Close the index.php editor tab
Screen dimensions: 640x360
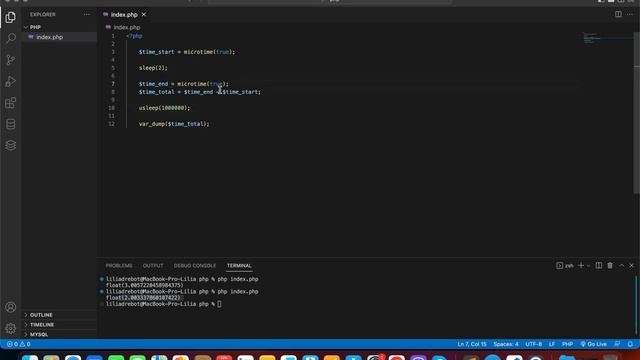(x=144, y=14)
